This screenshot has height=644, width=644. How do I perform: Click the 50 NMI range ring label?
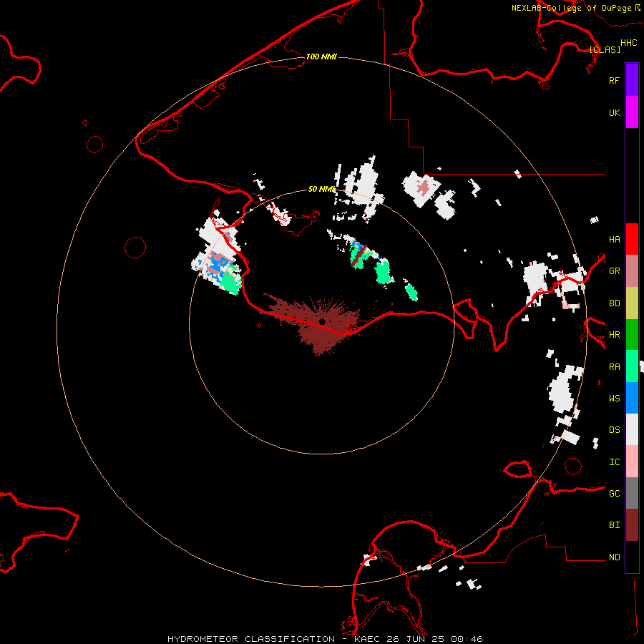coord(321,189)
